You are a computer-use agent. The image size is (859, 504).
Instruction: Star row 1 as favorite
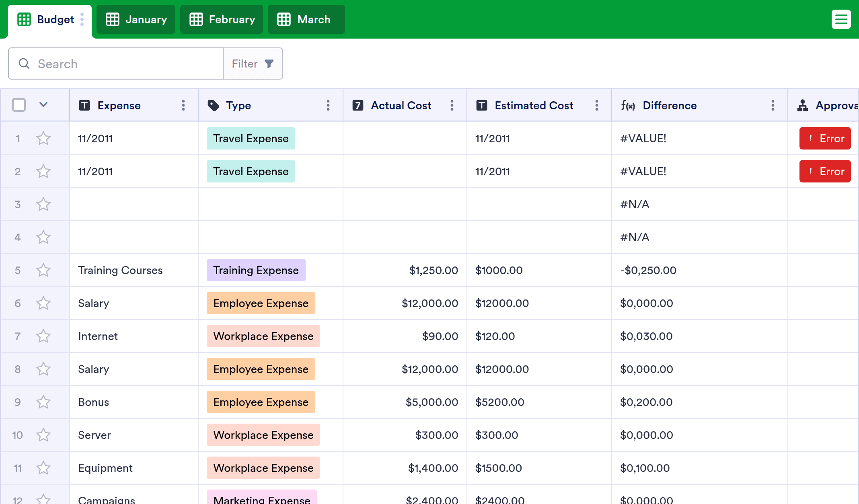(43, 139)
